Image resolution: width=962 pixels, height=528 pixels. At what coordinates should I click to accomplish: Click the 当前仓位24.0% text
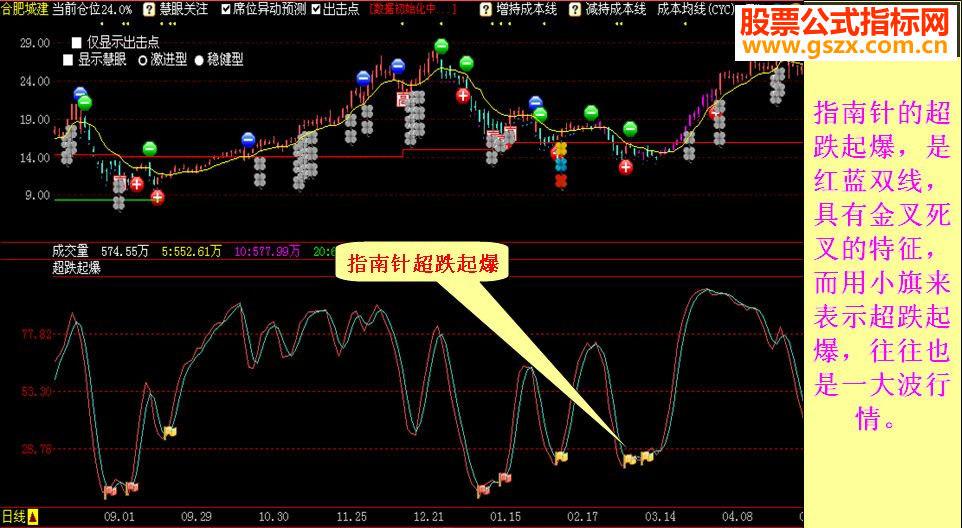click(x=93, y=9)
